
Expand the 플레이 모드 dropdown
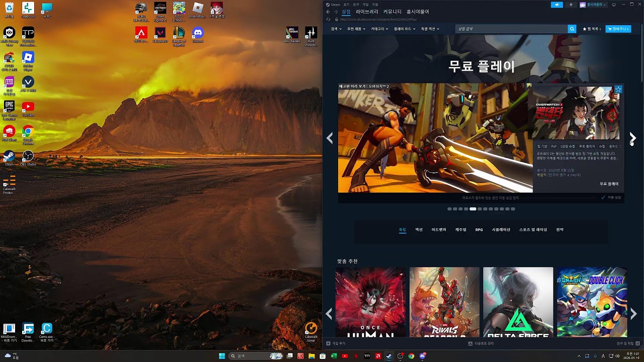pyautogui.click(x=405, y=29)
